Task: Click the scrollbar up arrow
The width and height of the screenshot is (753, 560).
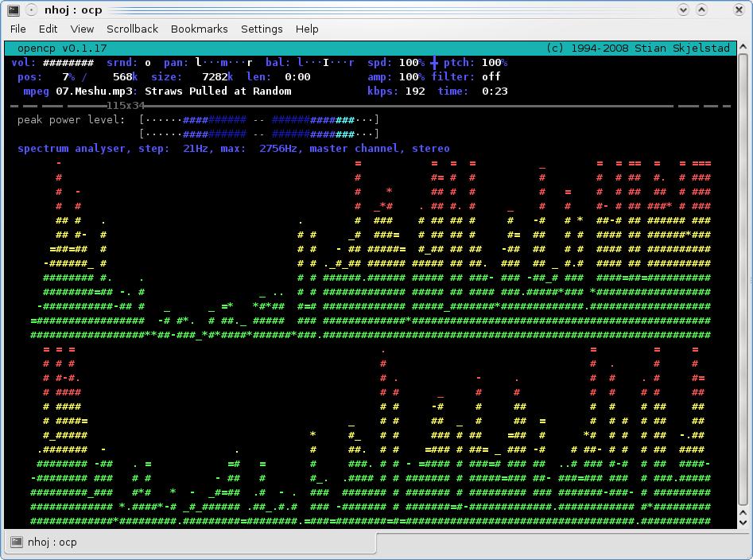Action: pyautogui.click(x=743, y=48)
